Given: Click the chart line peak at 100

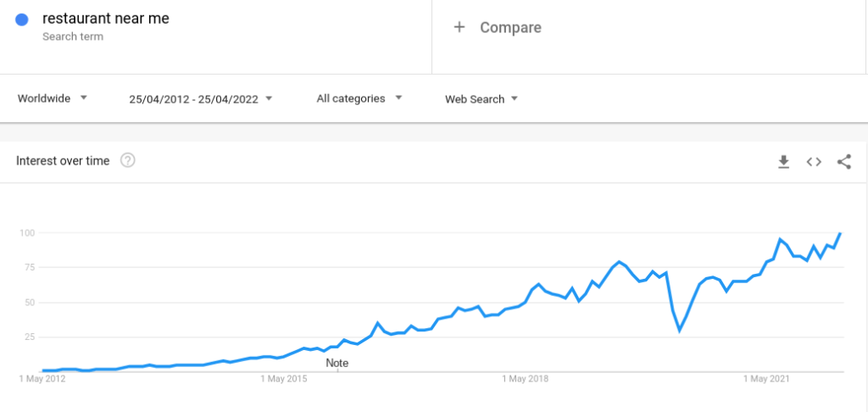Looking at the screenshot, I should point(840,233).
